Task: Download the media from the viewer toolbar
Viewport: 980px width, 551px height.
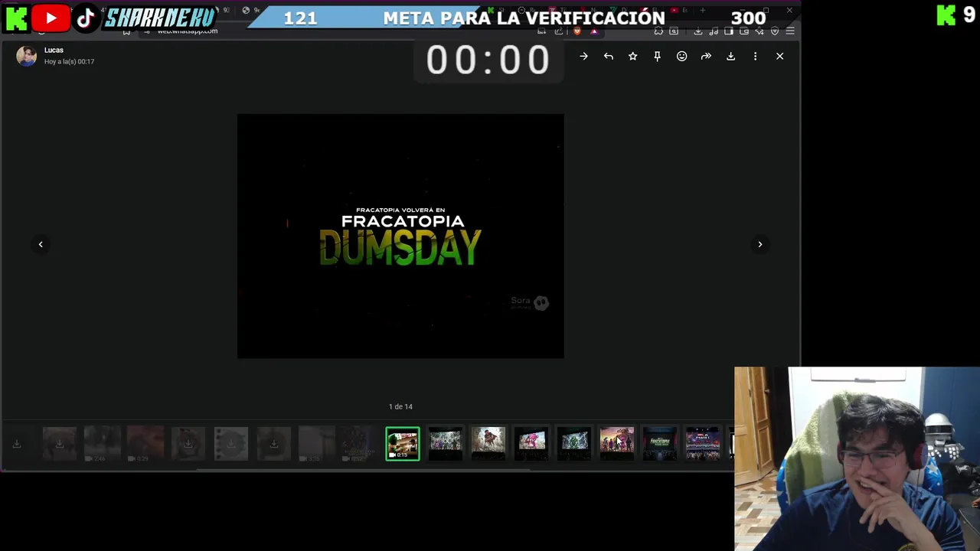Action: [730, 56]
